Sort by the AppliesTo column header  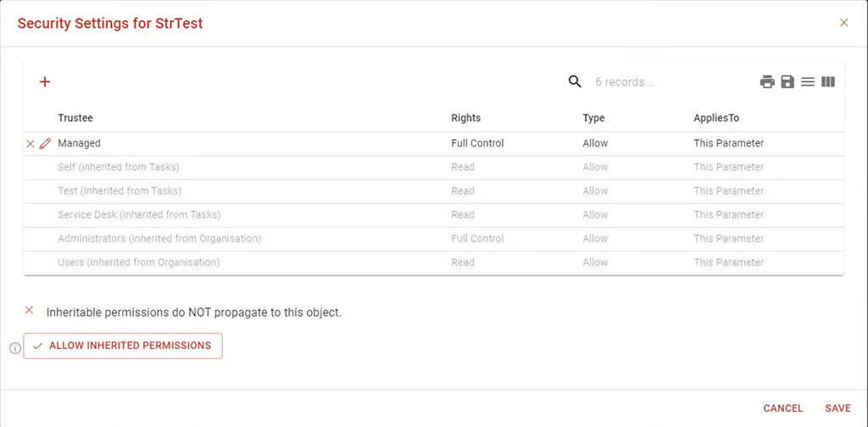click(x=716, y=118)
